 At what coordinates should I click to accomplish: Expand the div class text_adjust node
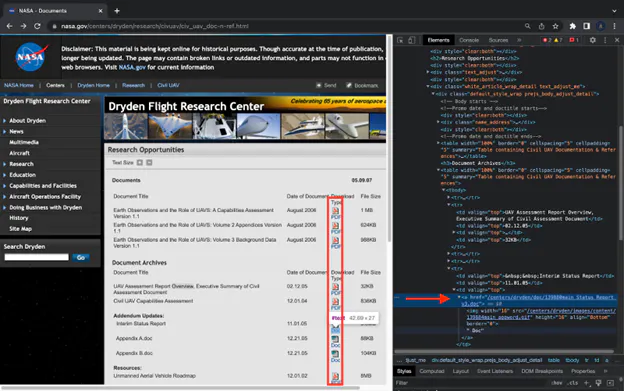(x=428, y=72)
